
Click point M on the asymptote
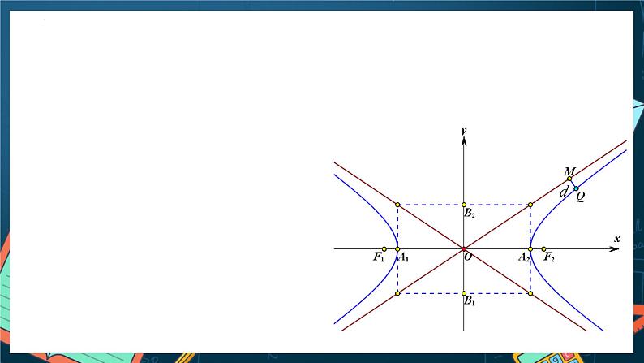point(569,179)
